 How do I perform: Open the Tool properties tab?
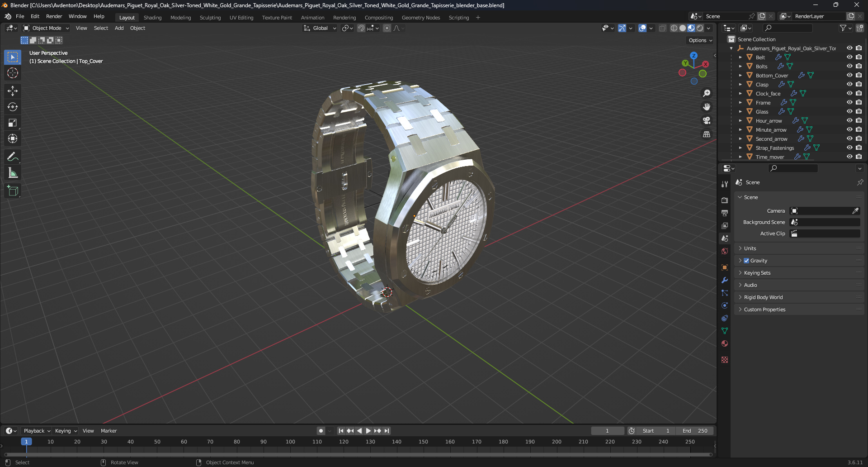725,184
